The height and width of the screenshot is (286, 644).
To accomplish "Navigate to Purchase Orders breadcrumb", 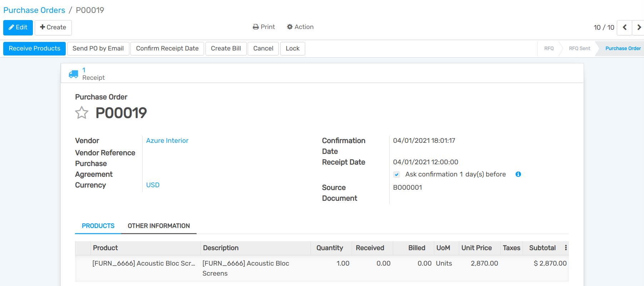I will [34, 10].
